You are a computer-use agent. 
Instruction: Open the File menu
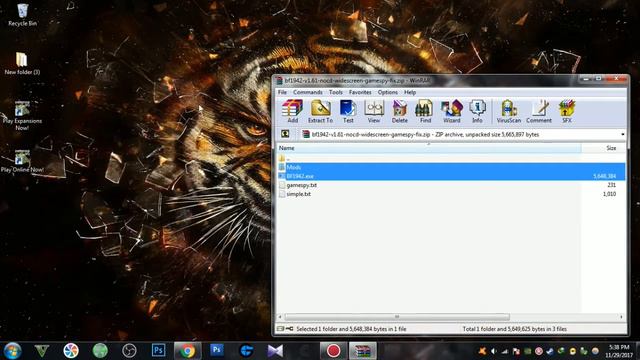(x=282, y=92)
